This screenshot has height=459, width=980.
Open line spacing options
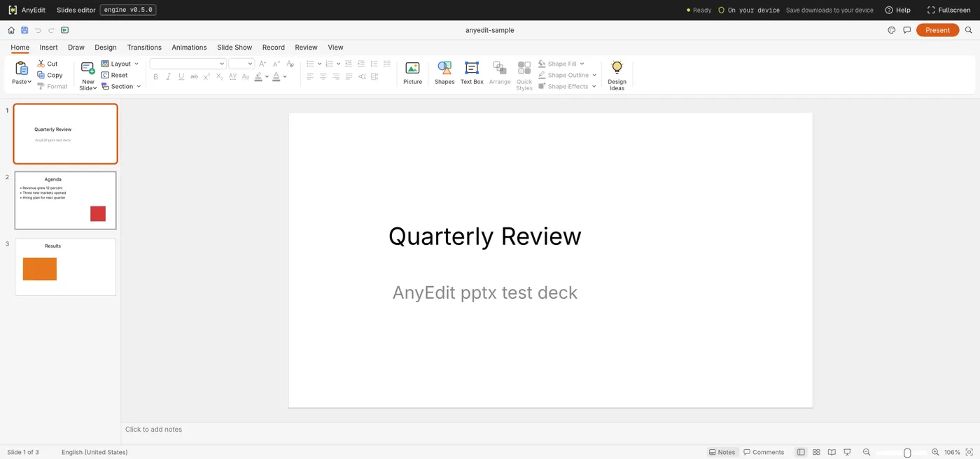(374, 64)
